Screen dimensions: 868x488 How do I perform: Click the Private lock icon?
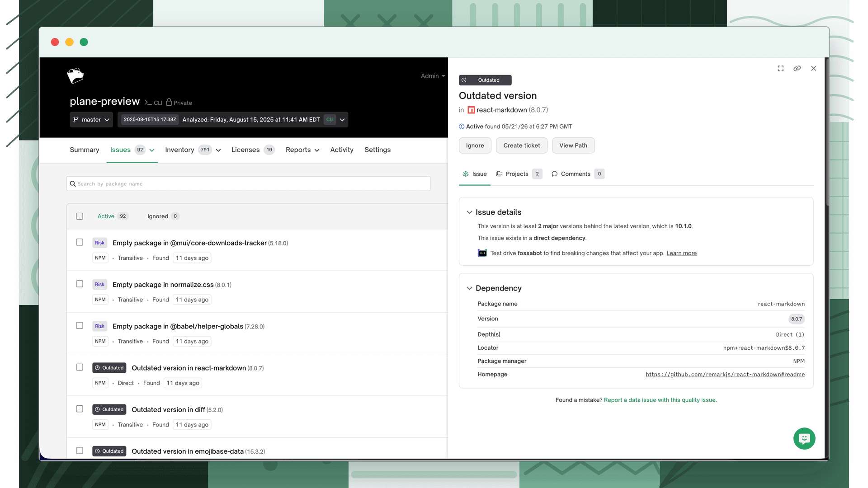click(169, 102)
